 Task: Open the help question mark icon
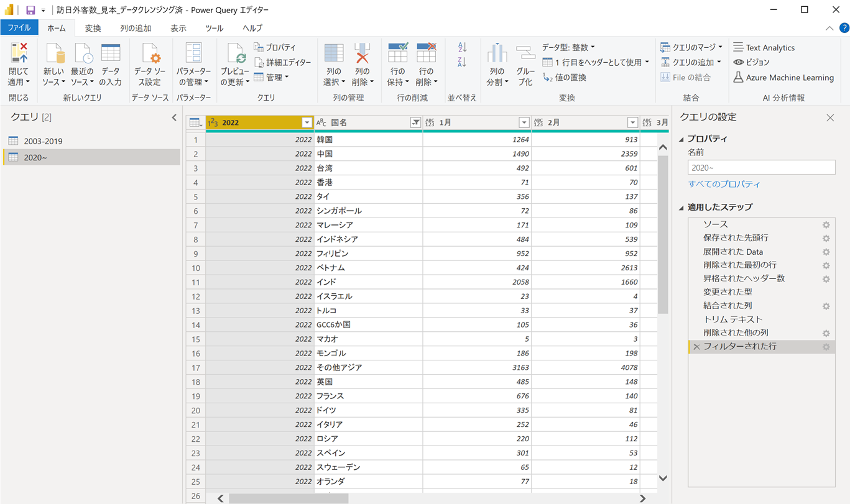pyautogui.click(x=844, y=28)
